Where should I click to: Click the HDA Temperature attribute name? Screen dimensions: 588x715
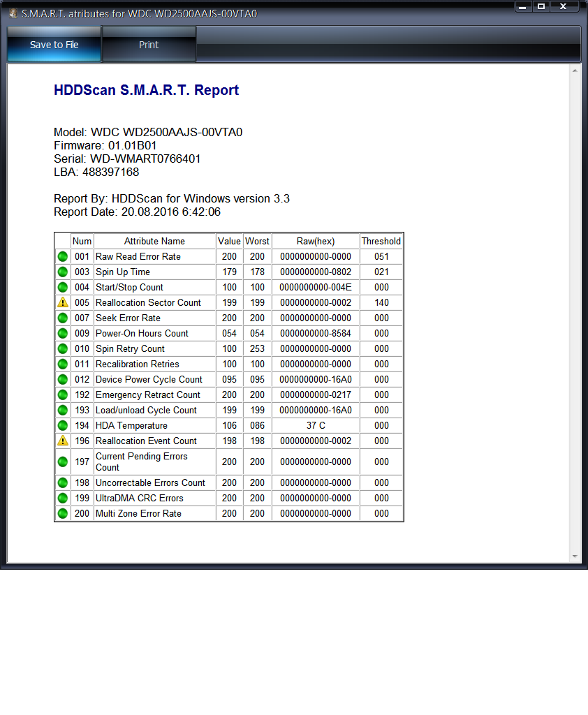click(x=131, y=425)
